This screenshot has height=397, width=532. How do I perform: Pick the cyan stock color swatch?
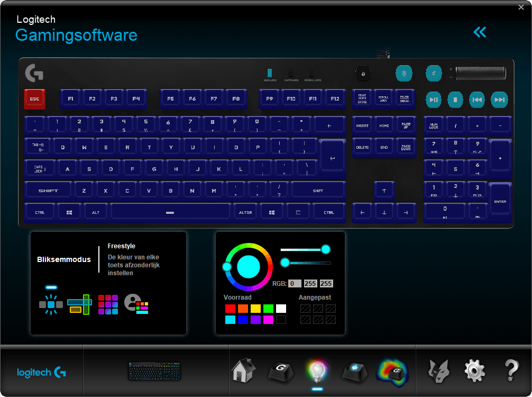[x=231, y=320]
